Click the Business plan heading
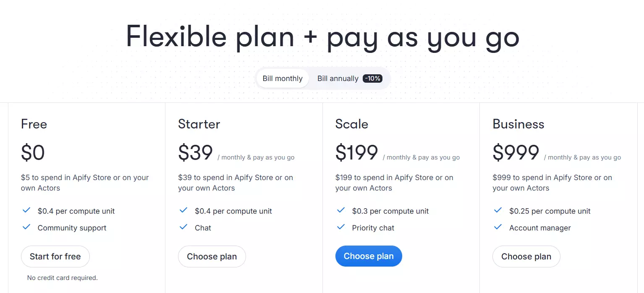This screenshot has height=293, width=644. point(518,124)
